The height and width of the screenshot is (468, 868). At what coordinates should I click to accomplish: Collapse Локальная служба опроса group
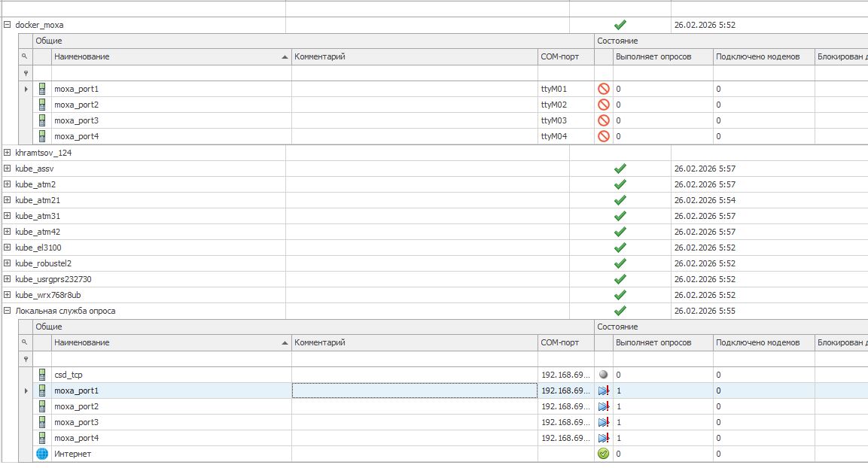(x=8, y=311)
